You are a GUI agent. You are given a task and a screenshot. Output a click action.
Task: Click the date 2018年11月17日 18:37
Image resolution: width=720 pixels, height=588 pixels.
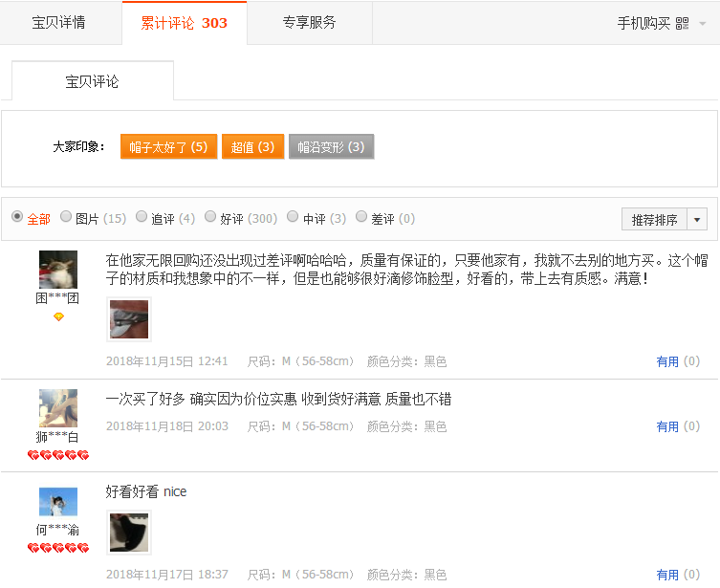tap(167, 575)
